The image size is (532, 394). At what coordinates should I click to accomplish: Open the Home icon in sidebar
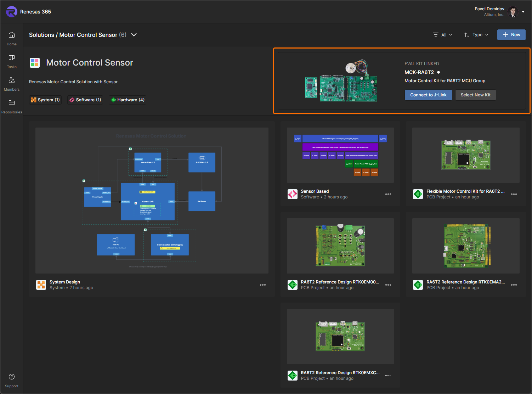12,35
